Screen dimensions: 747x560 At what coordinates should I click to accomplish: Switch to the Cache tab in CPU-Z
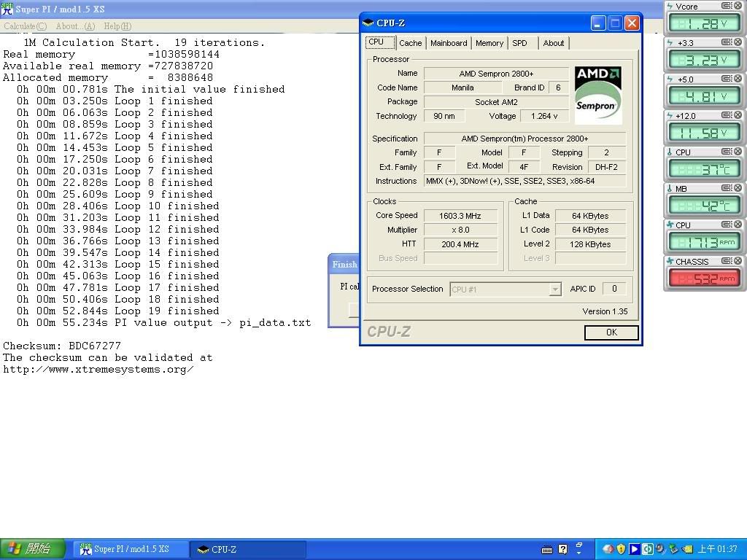pyautogui.click(x=410, y=43)
